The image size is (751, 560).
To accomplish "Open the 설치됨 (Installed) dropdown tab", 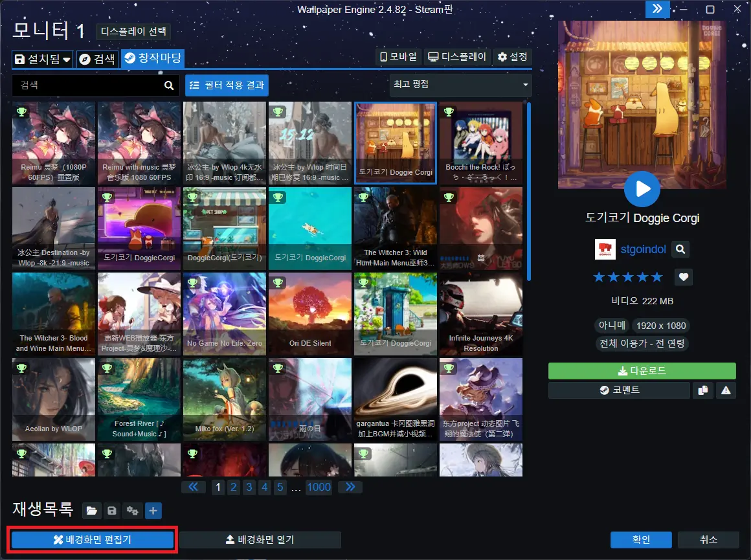I will (x=43, y=59).
